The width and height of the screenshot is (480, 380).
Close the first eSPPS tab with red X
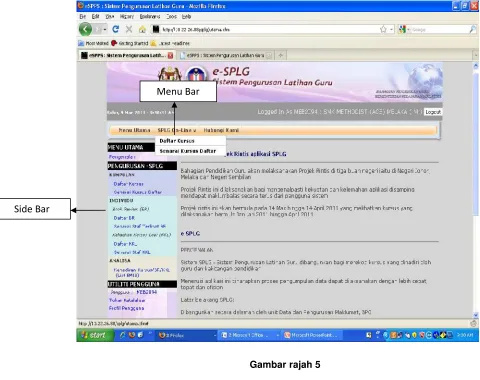pos(170,55)
